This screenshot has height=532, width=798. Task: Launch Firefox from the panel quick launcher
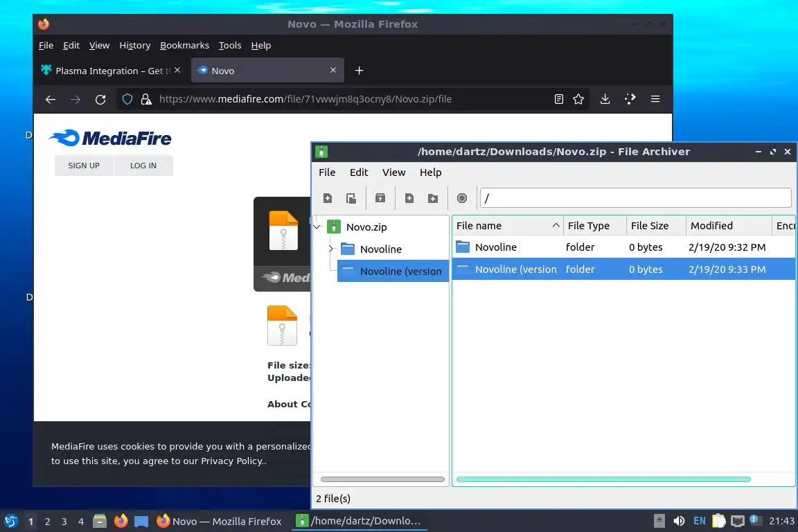pos(121,521)
